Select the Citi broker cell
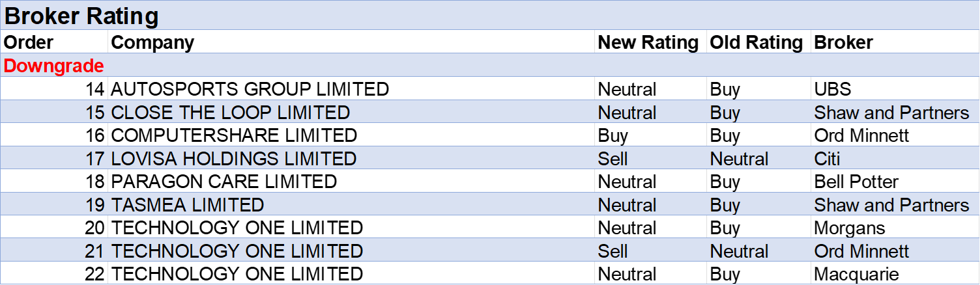Image resolution: width=980 pixels, height=285 pixels. point(827,159)
